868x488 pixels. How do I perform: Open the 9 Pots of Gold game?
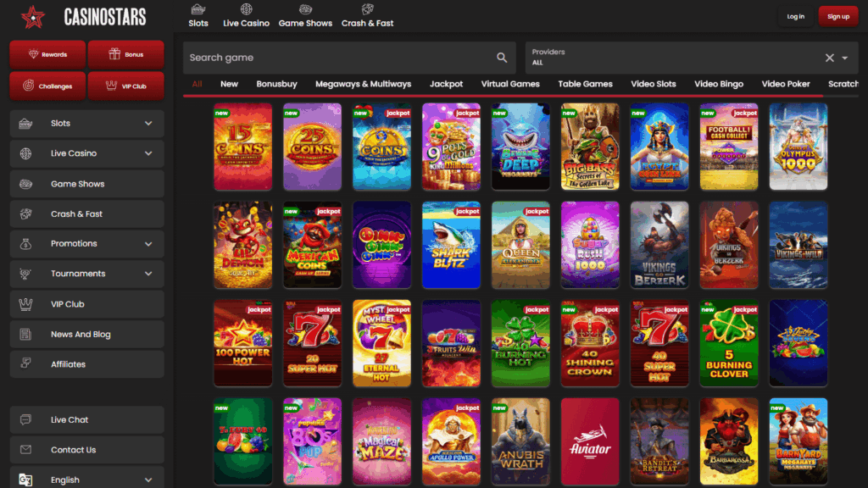[451, 147]
